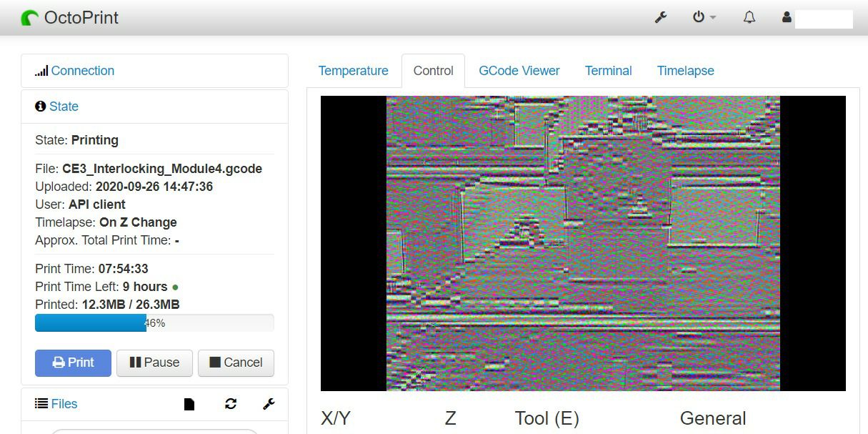
Task: Open the GCode Viewer tab
Action: click(519, 71)
